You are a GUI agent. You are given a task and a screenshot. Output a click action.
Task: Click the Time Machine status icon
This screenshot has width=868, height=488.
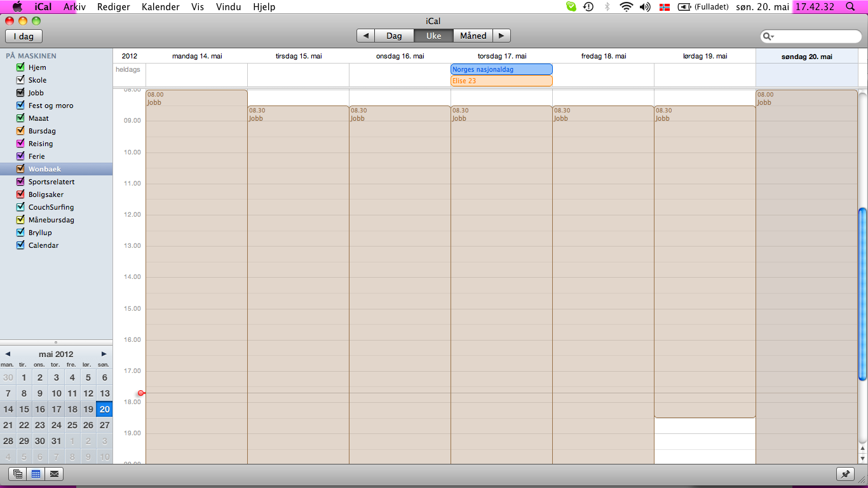pyautogui.click(x=588, y=7)
